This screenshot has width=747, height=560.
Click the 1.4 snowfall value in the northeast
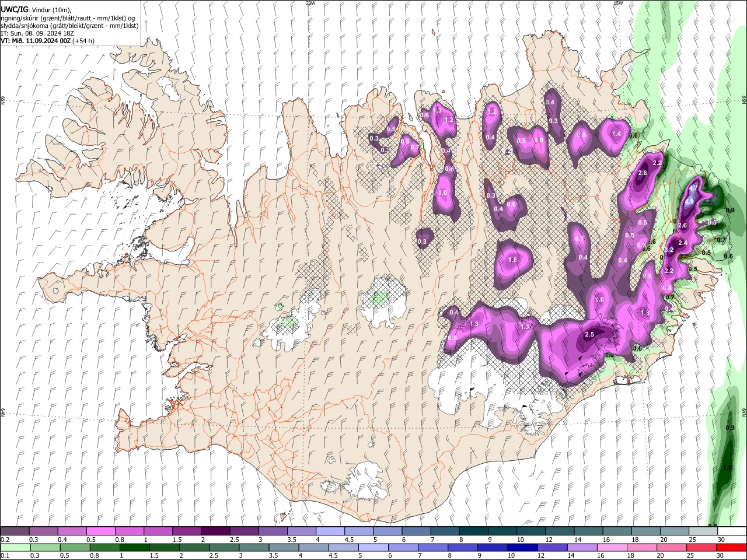616,134
